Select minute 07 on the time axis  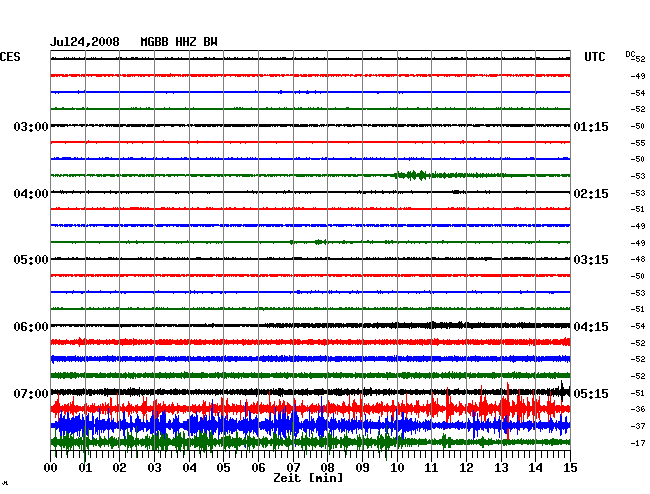coord(293,467)
